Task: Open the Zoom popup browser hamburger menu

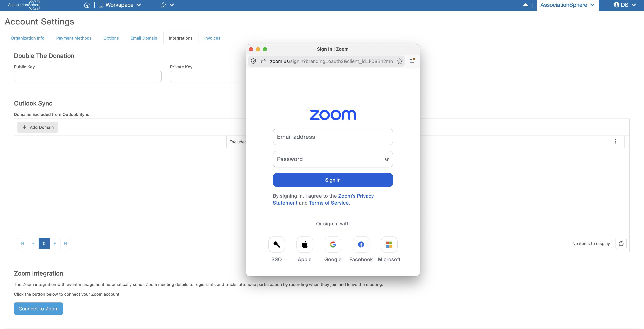Action: coord(412,61)
